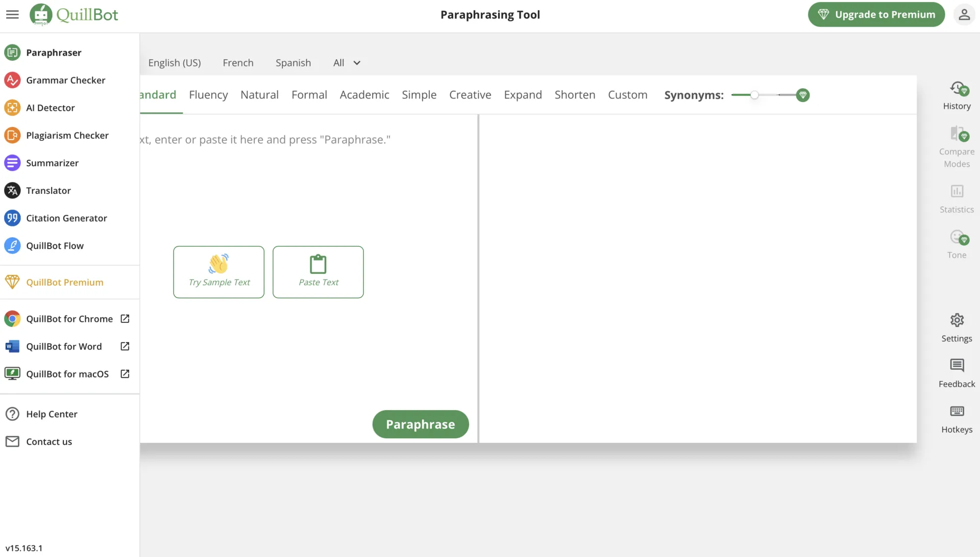Click the monitor icon for QuillBot for macOS
Image resolution: width=980 pixels, height=557 pixels.
(12, 374)
